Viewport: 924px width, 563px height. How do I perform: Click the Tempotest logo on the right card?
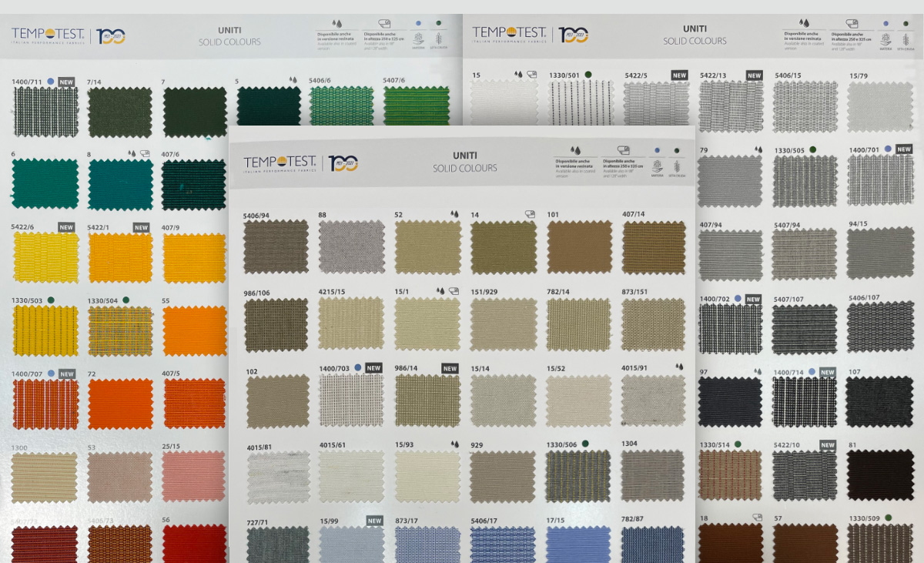point(509,35)
